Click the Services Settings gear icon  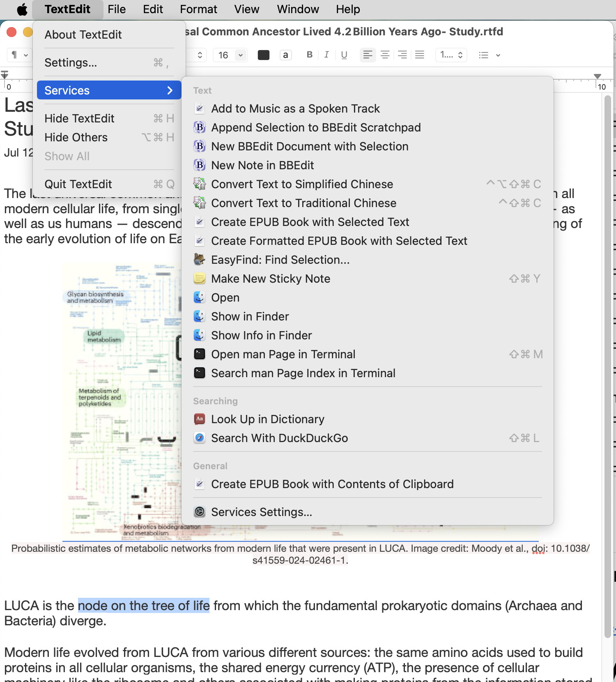pos(200,512)
